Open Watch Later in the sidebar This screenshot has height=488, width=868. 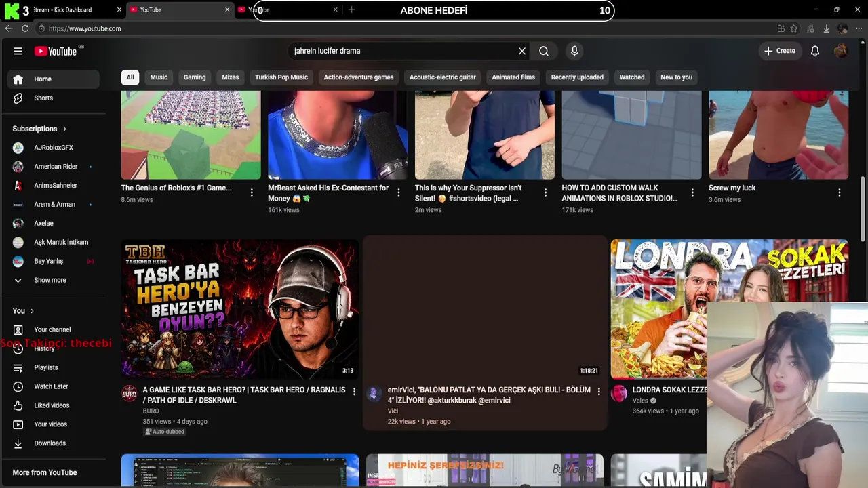click(x=53, y=386)
